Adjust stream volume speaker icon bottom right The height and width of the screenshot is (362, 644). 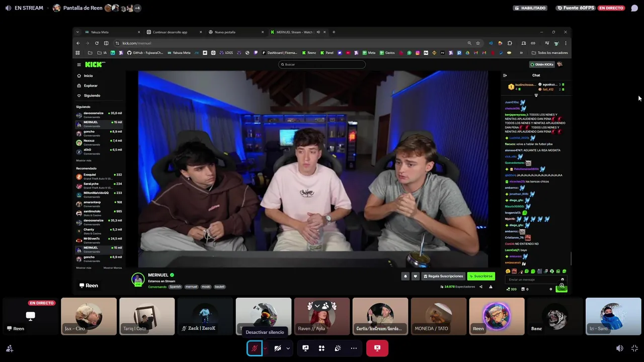pos(620,348)
